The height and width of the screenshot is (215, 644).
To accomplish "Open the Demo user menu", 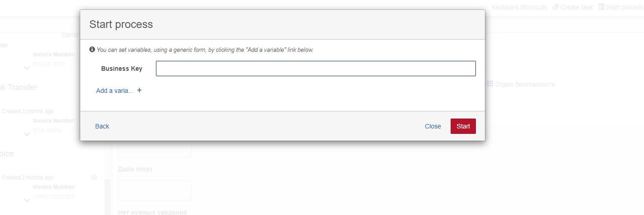I will (70, 35).
